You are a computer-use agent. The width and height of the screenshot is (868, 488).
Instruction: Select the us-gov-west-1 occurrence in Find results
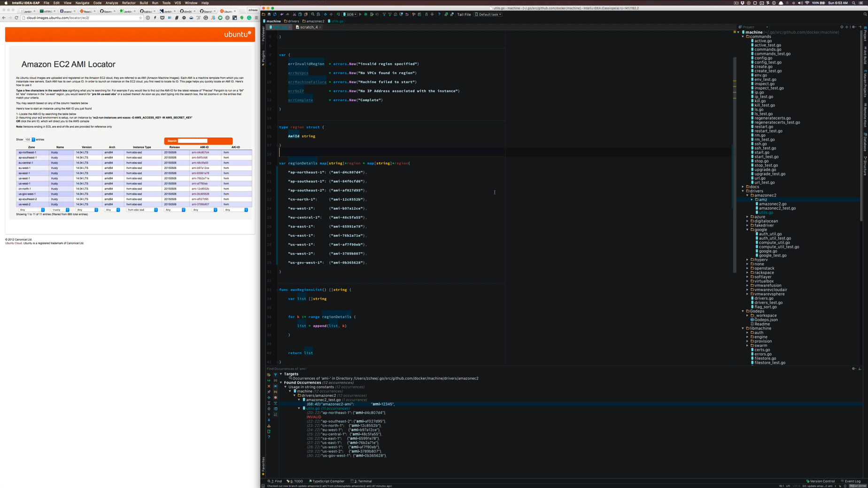(x=347, y=456)
